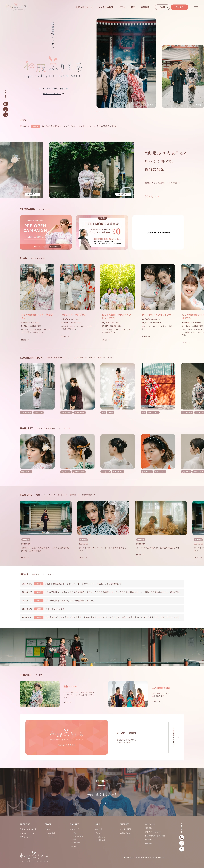The height and width of the screenshot is (868, 204).
Task: Open レンタルの特徴 menu item
Action: (x=106, y=7)
